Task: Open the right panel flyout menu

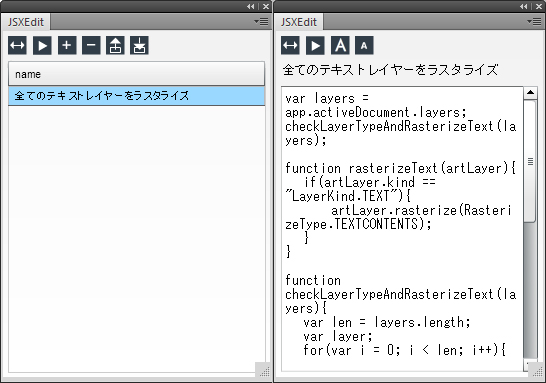Action: click(x=534, y=22)
